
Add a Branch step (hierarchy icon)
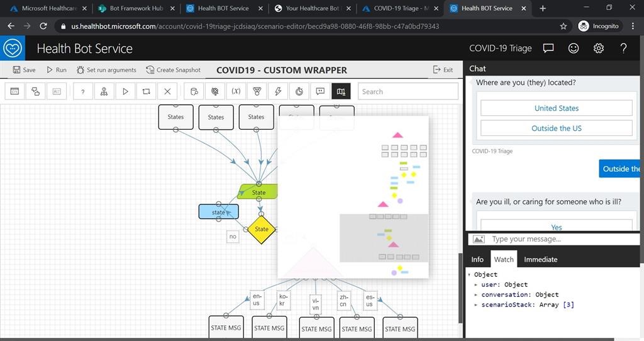pos(104,91)
